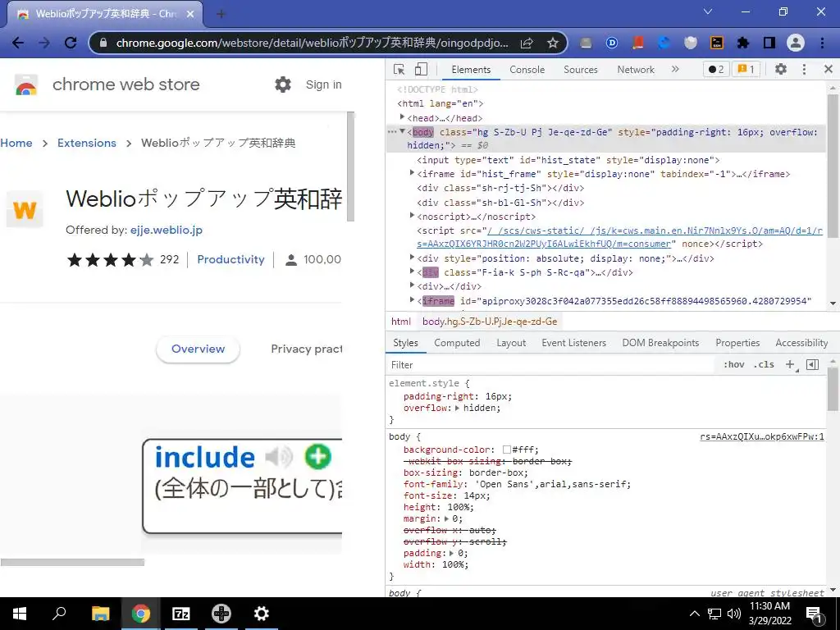The height and width of the screenshot is (630, 840).
Task: Switch to the Sources tab
Action: coord(580,70)
